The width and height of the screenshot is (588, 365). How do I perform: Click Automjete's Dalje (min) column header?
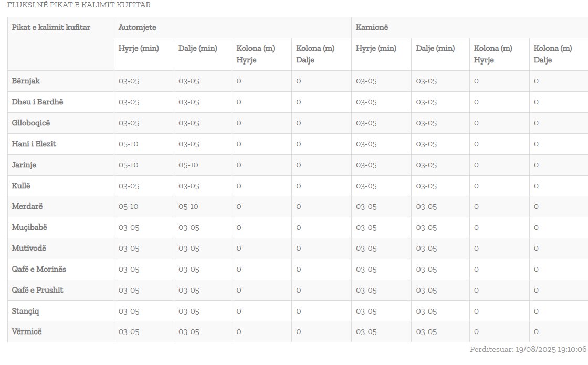[197, 49]
